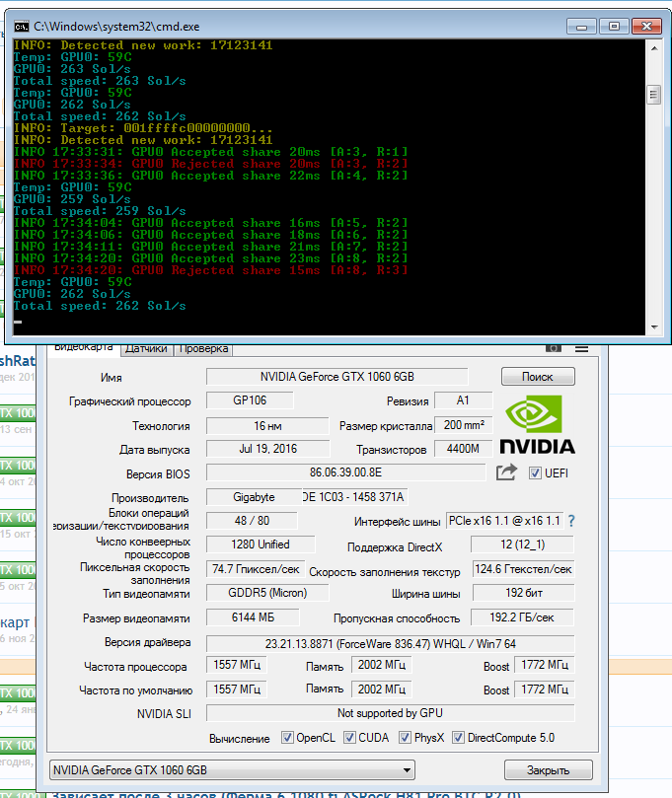
Task: Close the cmd.exe window
Action: coord(646,27)
